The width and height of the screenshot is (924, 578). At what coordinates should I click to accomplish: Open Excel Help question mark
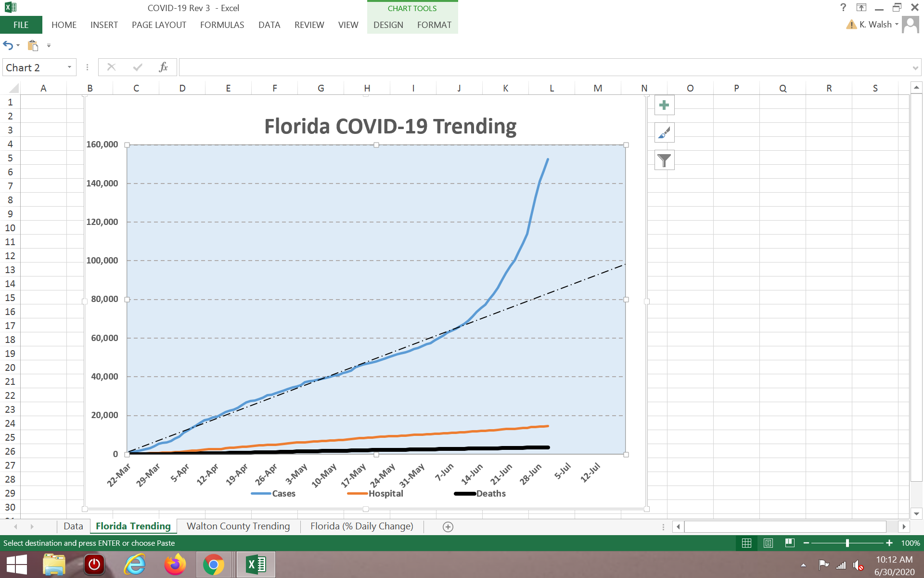tap(843, 7)
